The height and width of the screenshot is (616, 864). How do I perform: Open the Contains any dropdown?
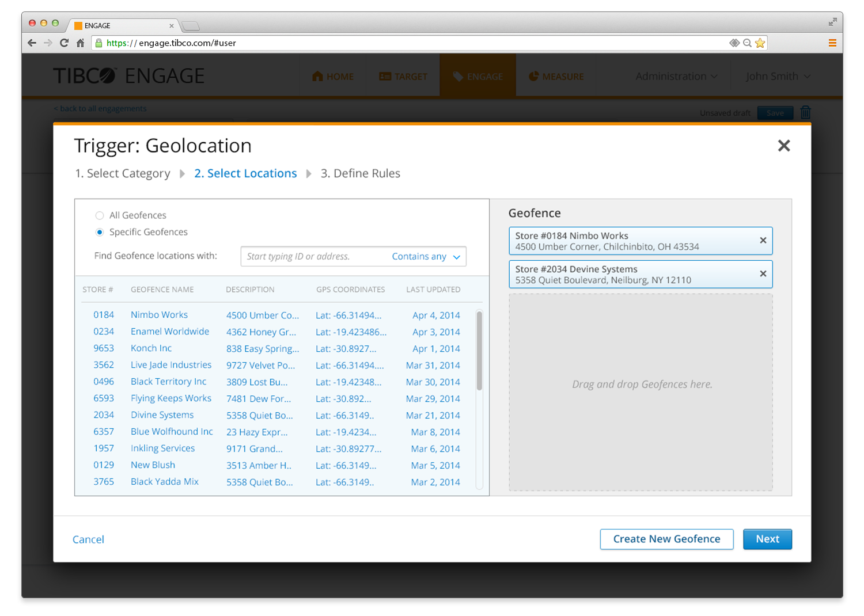[x=426, y=256]
